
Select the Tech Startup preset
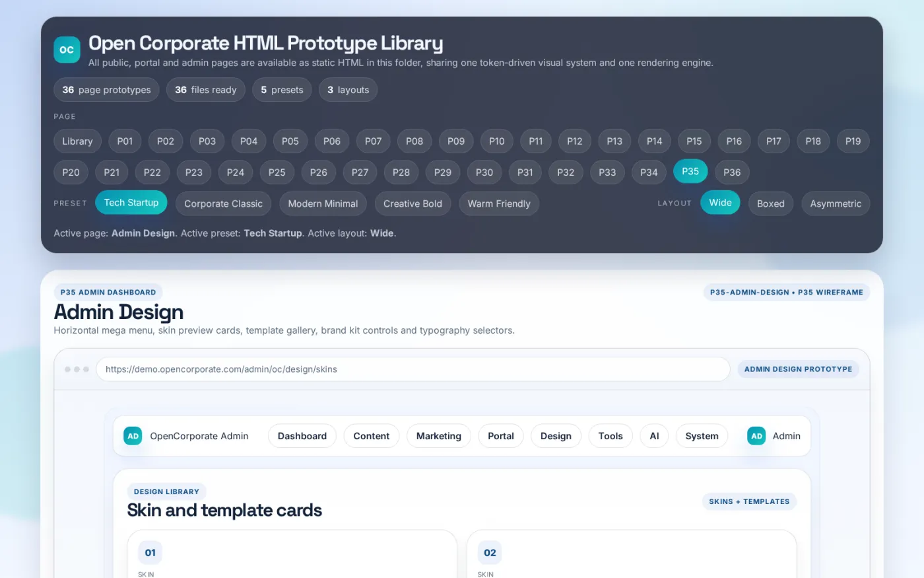pyautogui.click(x=131, y=203)
